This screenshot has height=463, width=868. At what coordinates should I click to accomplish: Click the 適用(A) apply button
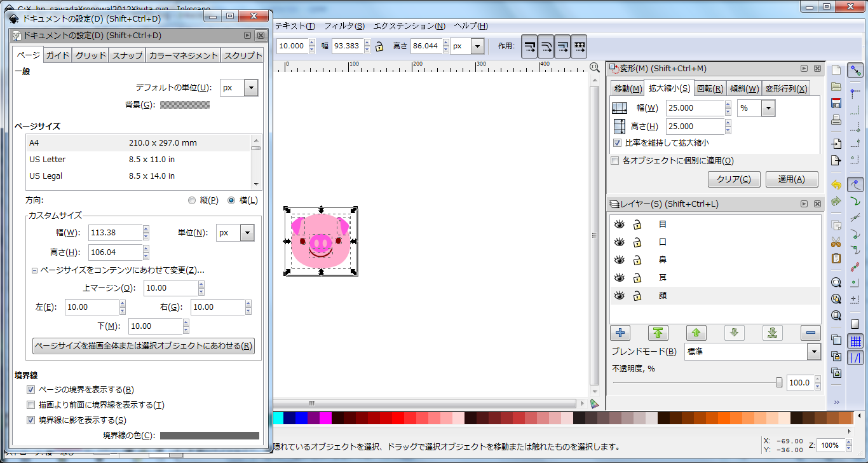pos(791,179)
